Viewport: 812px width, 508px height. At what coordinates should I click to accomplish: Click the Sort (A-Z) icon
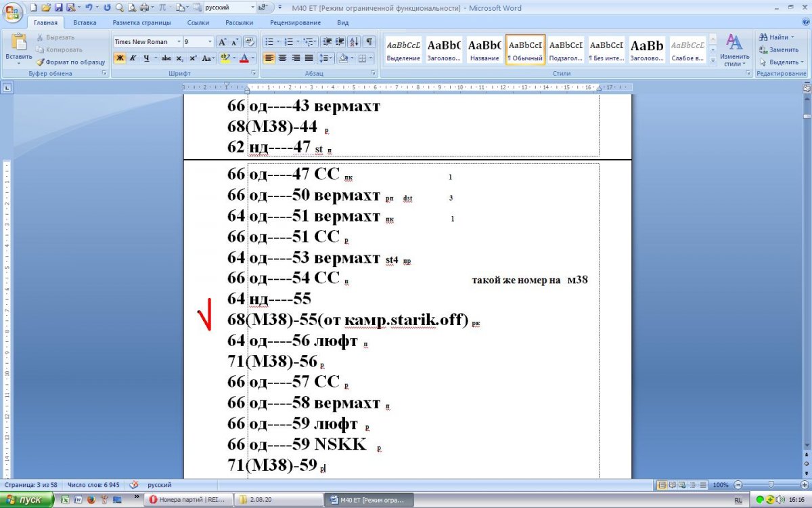click(355, 41)
